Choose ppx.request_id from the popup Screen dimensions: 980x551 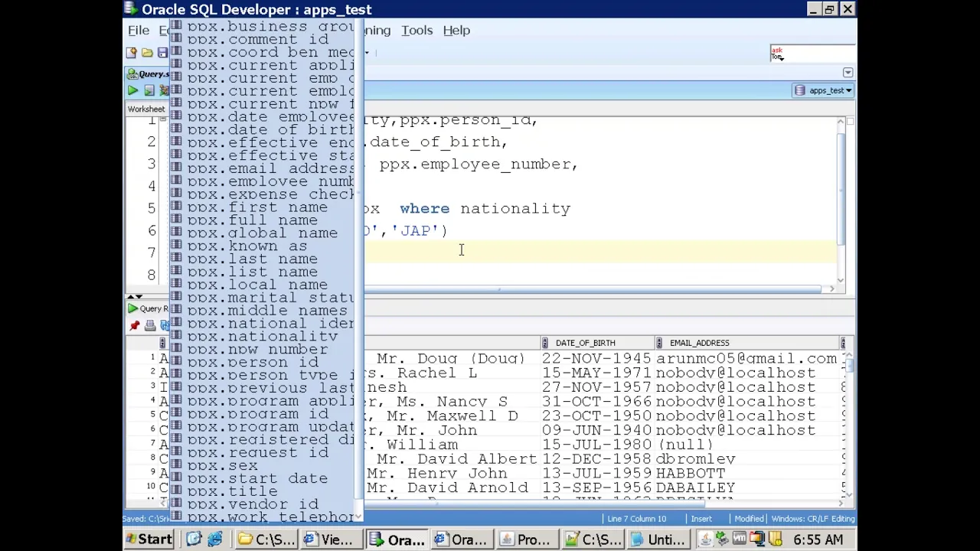click(x=263, y=453)
